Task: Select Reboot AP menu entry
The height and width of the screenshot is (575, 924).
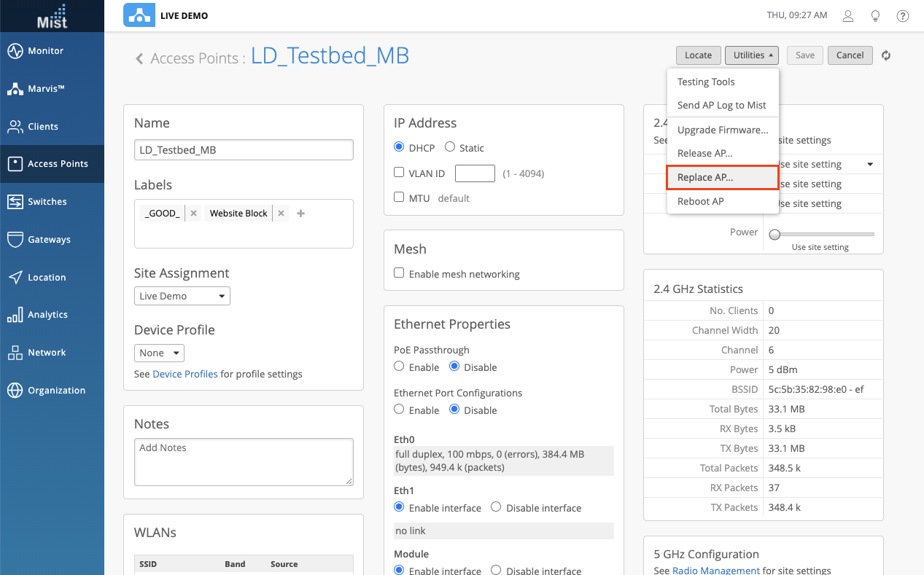Action: pyautogui.click(x=701, y=201)
